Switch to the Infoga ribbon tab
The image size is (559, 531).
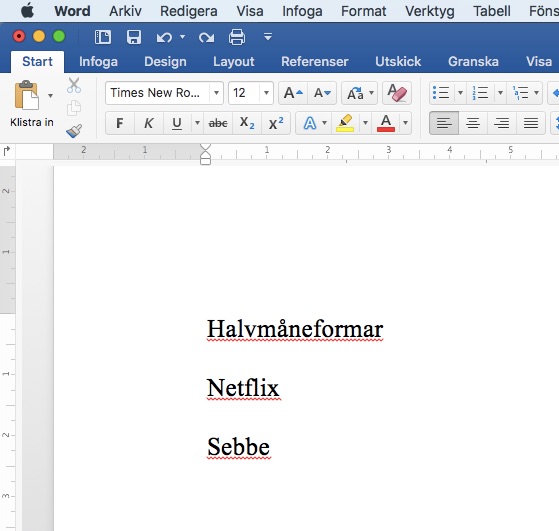pos(98,62)
